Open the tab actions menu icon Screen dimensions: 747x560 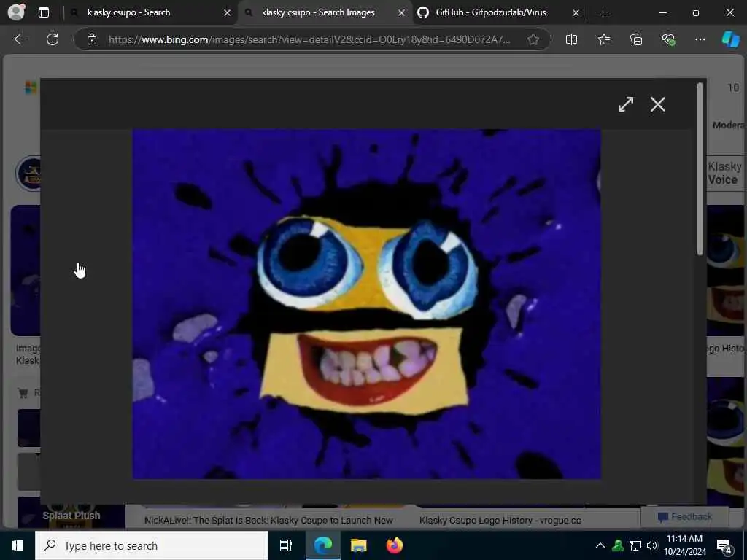click(43, 12)
